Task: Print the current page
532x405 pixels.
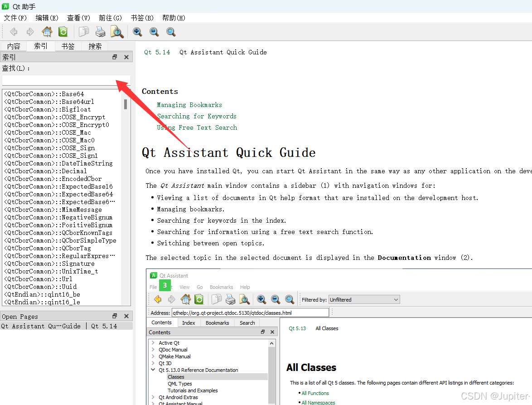Action: 100,32
